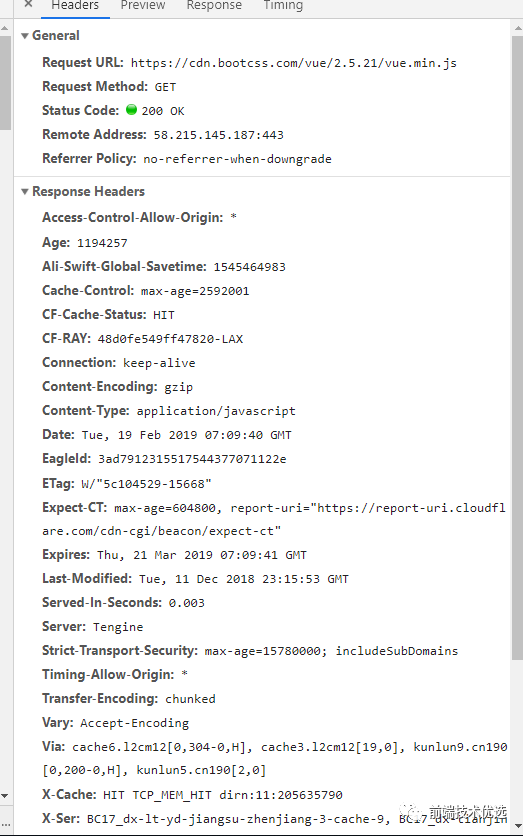
Task: Select the Strict-Transport-Security header value
Action: 331,651
